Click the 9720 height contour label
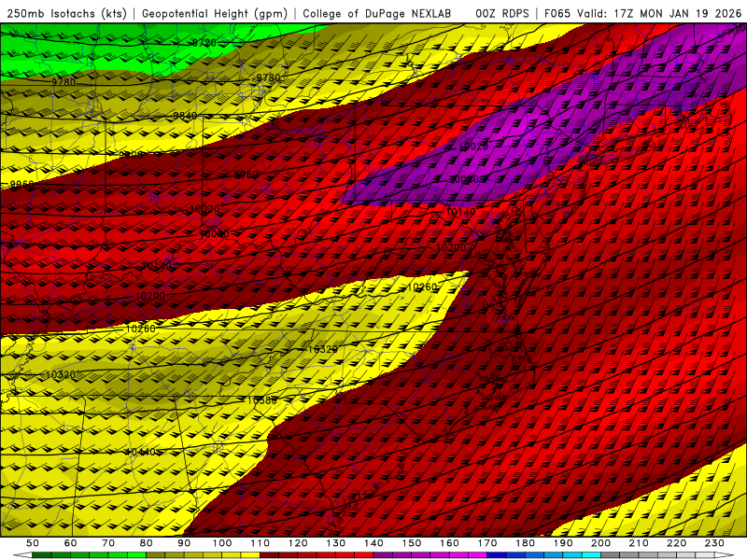Viewport: 747px width, 560px height. (204, 43)
